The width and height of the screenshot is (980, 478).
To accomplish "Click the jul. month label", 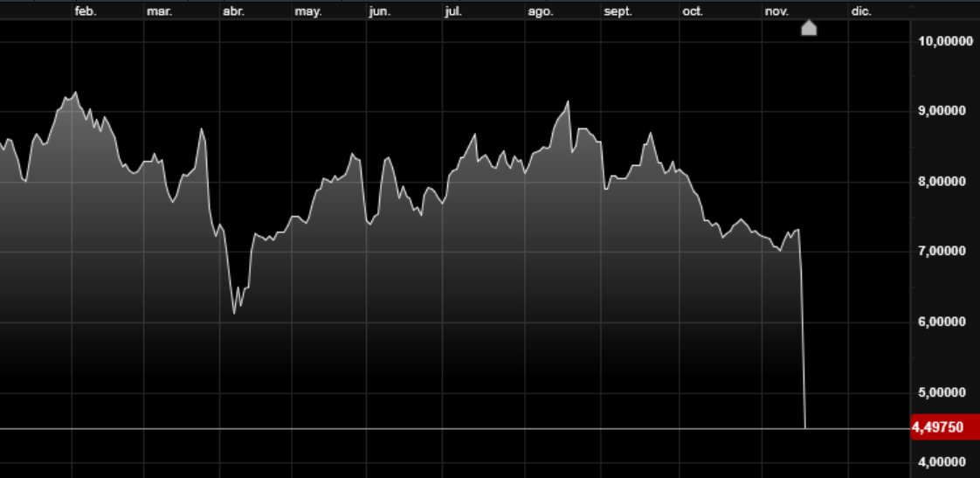I will (453, 11).
